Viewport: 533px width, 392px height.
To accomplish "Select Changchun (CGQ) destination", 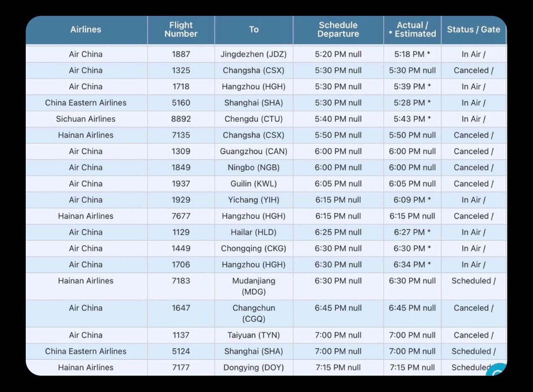I will 254,314.
